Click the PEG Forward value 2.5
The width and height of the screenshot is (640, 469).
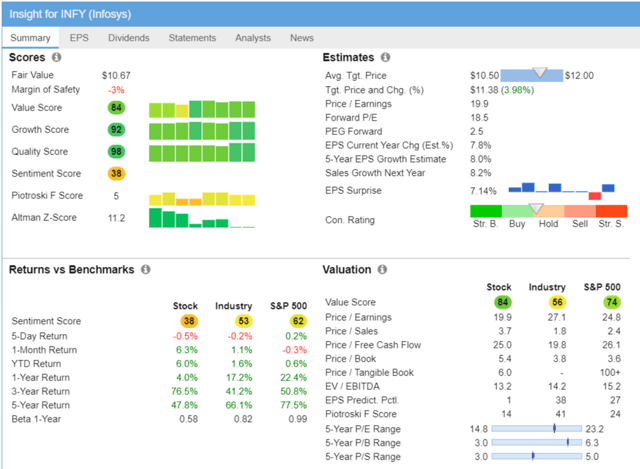477,131
